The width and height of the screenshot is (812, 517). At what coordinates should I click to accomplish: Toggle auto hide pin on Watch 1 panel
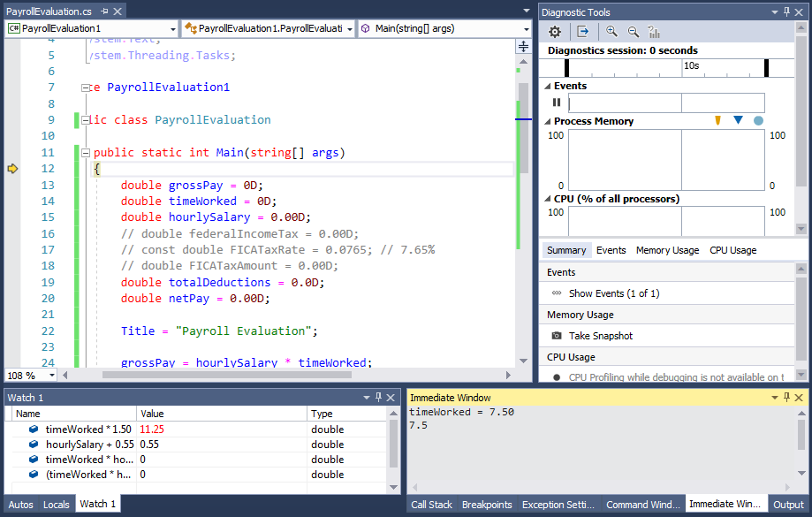tap(378, 398)
